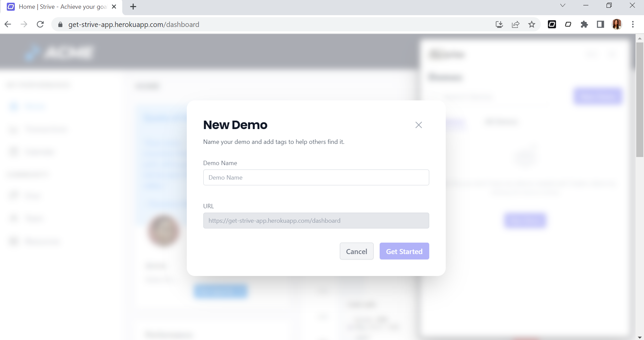Select the Home | Strive tab
The width and height of the screenshot is (644, 340).
tap(61, 7)
